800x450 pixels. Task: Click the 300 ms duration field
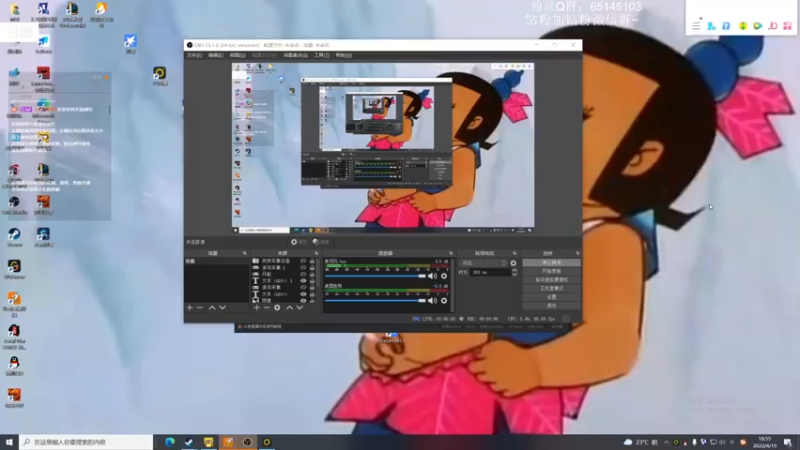(x=489, y=272)
